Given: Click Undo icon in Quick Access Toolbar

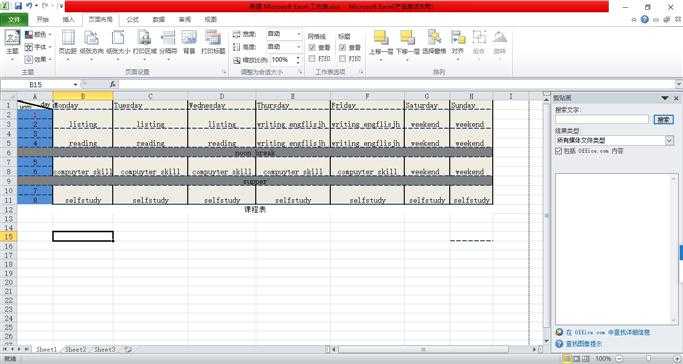Looking at the screenshot, I should coord(29,6).
